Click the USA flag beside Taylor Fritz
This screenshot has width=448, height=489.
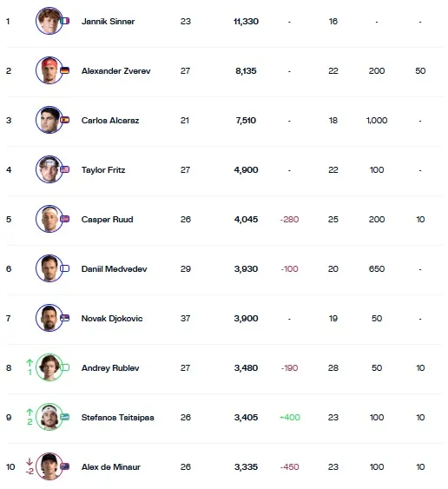[64, 169]
